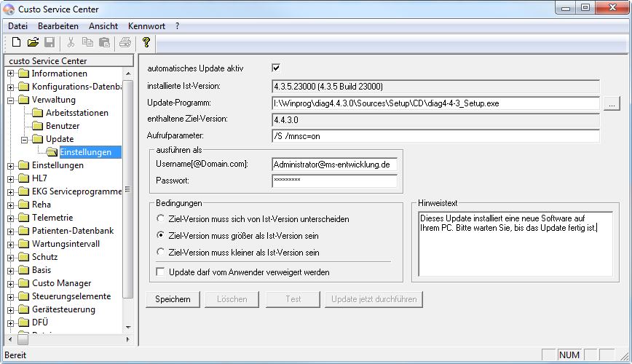Expand the EKG Serviceprogramme tree node
The height and width of the screenshot is (364, 632).
point(10,192)
